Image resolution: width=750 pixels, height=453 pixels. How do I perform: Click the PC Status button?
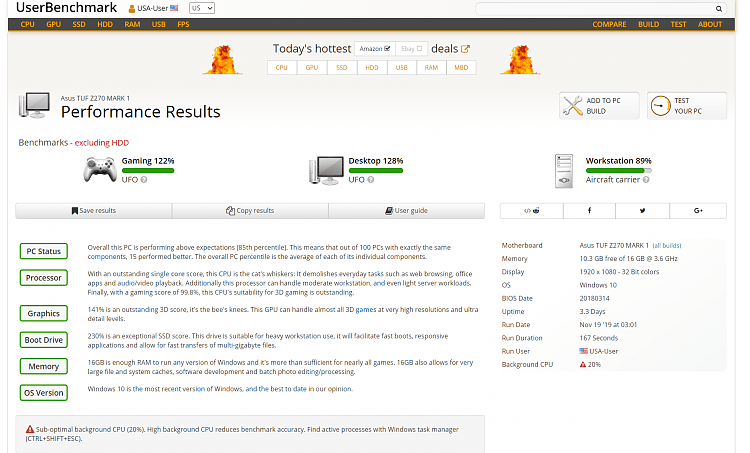pos(44,251)
